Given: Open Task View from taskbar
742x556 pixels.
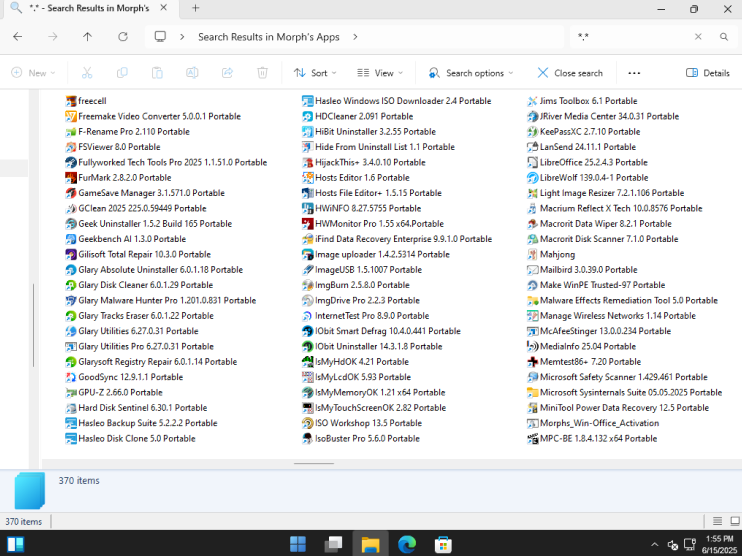Looking at the screenshot, I should click(x=334, y=544).
